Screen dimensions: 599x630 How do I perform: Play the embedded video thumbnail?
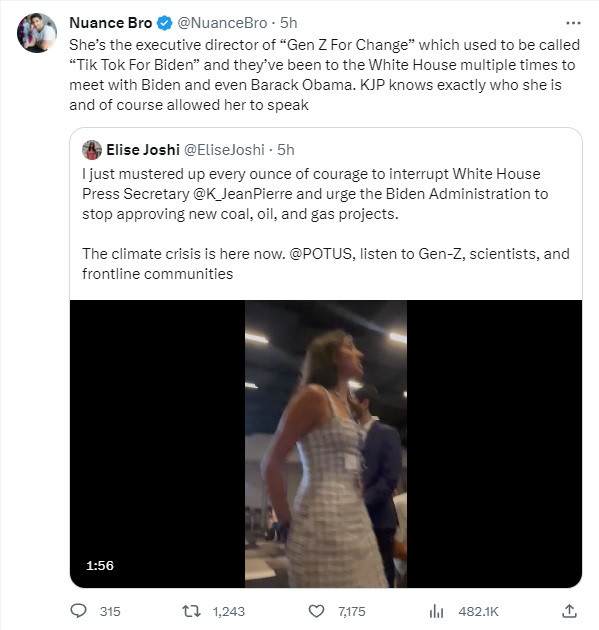[x=326, y=444]
